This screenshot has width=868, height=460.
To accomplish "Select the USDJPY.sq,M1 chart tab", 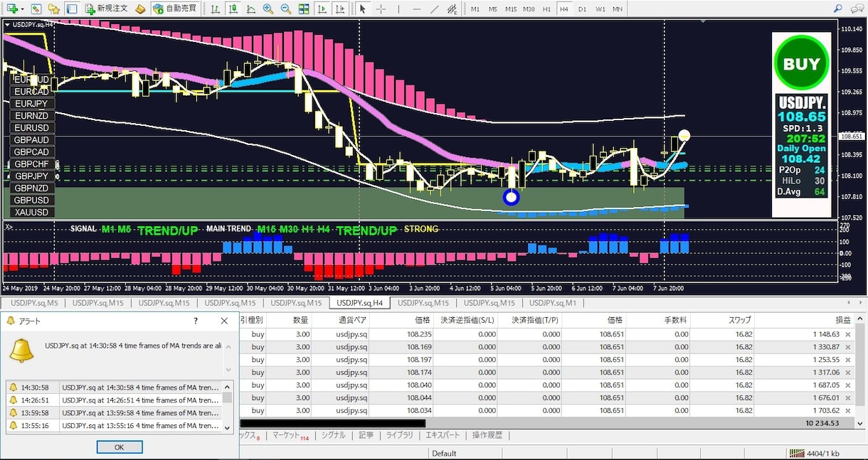I will tap(554, 303).
